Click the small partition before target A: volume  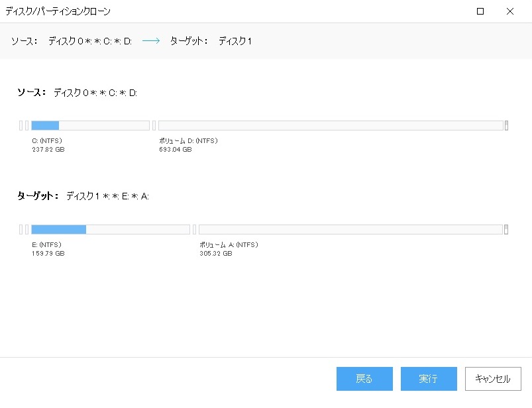click(x=195, y=229)
